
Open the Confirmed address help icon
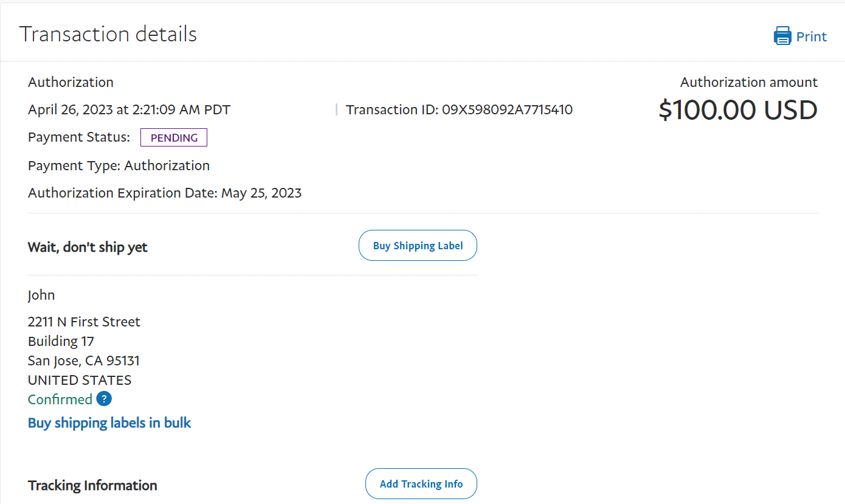pos(104,399)
